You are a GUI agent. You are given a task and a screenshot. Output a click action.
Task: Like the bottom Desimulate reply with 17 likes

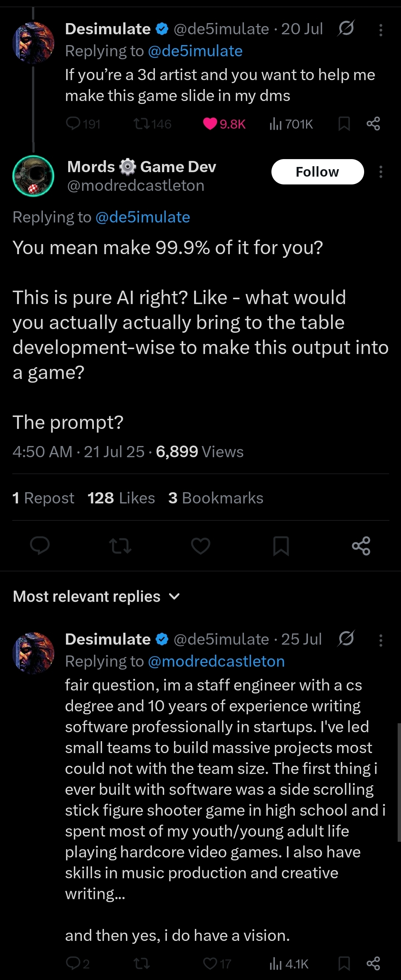point(210,964)
